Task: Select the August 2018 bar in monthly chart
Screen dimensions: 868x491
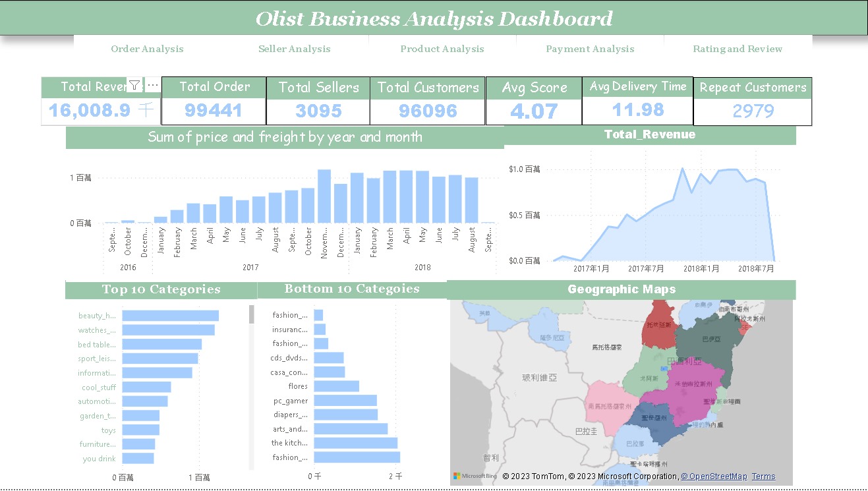Action: tap(471, 198)
